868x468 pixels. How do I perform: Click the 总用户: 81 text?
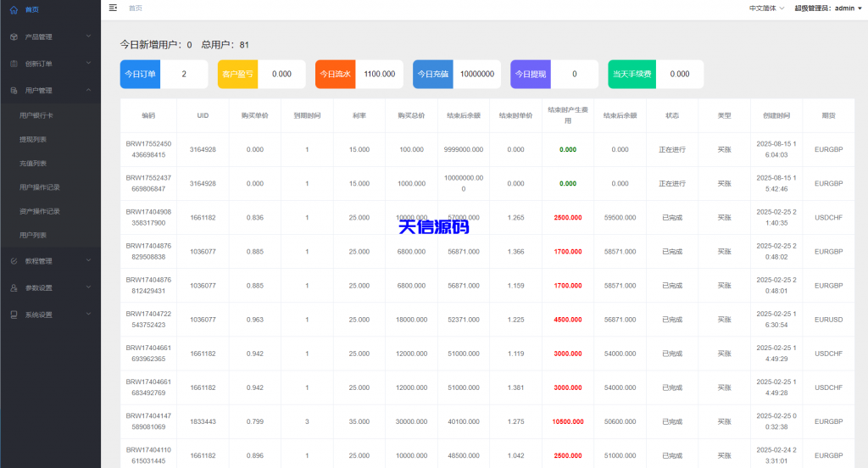click(x=225, y=45)
